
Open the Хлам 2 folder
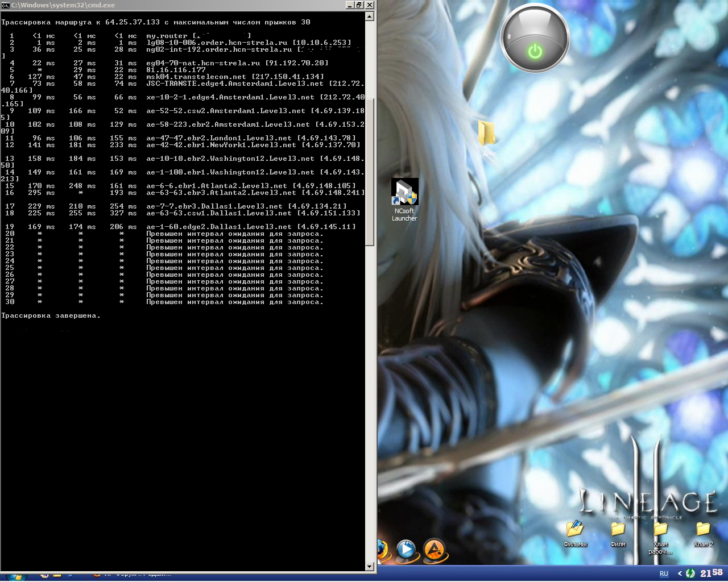click(703, 534)
